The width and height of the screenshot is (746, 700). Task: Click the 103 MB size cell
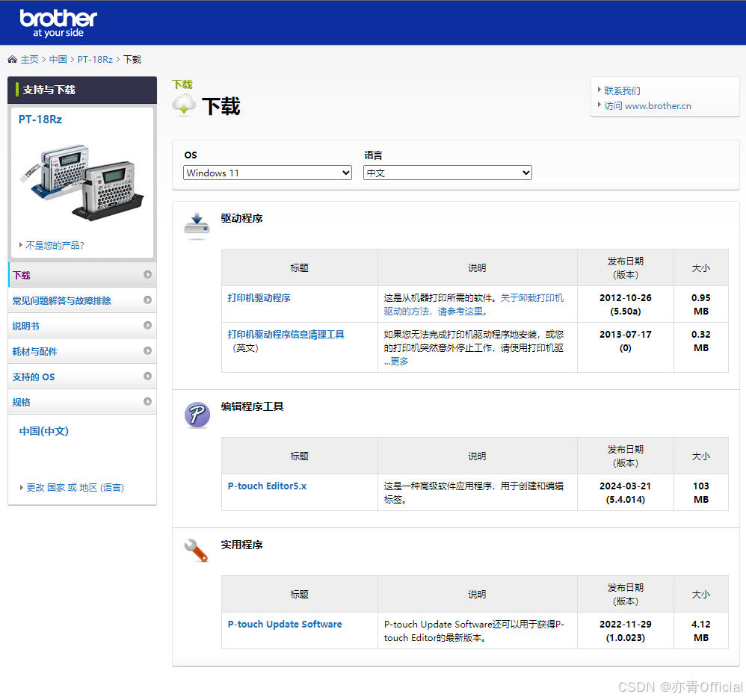[701, 492]
